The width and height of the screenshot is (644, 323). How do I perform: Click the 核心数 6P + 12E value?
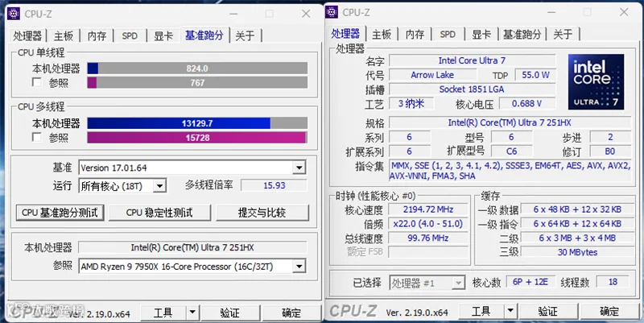pos(530,282)
